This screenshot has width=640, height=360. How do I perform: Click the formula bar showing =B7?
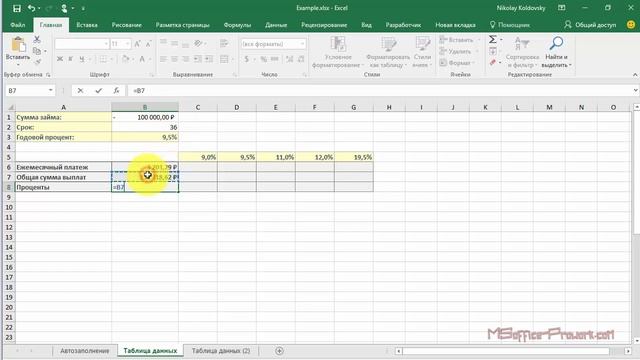click(380, 91)
